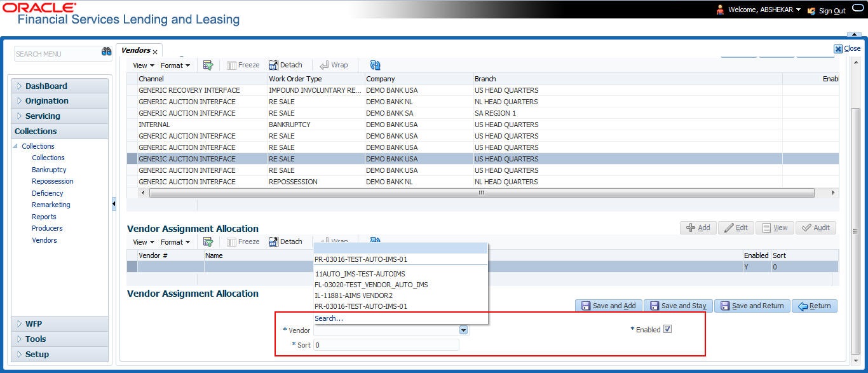
Task: Click the Edit button in Vendor Assignment Allocation
Action: 736,227
